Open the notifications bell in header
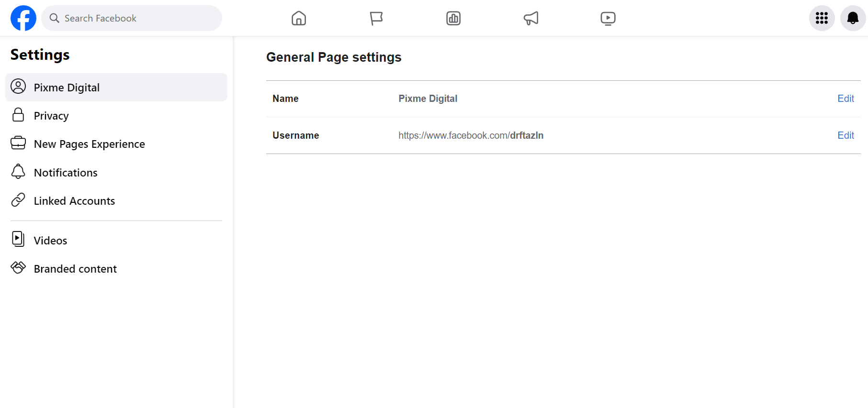 click(x=853, y=18)
